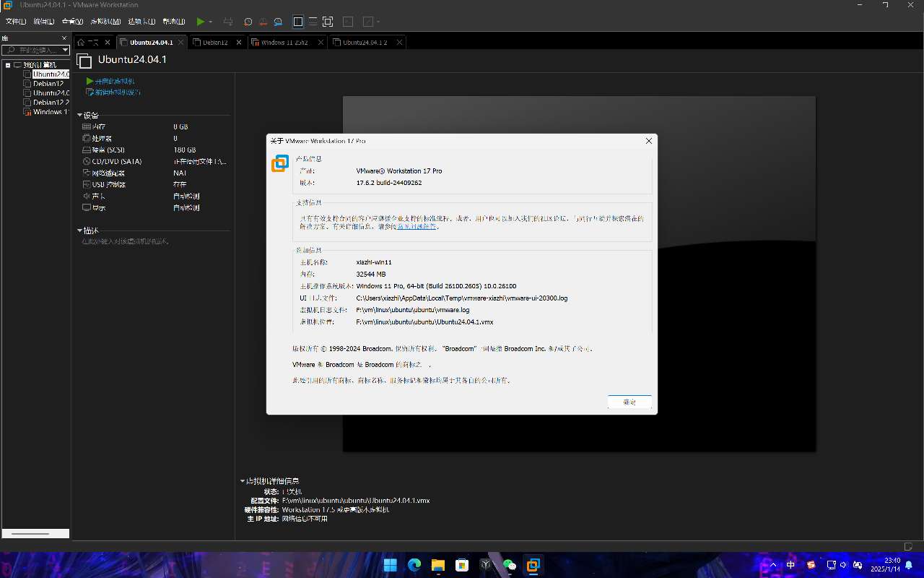Click the memory device icon
This screenshot has width=924, height=578.
[87, 127]
